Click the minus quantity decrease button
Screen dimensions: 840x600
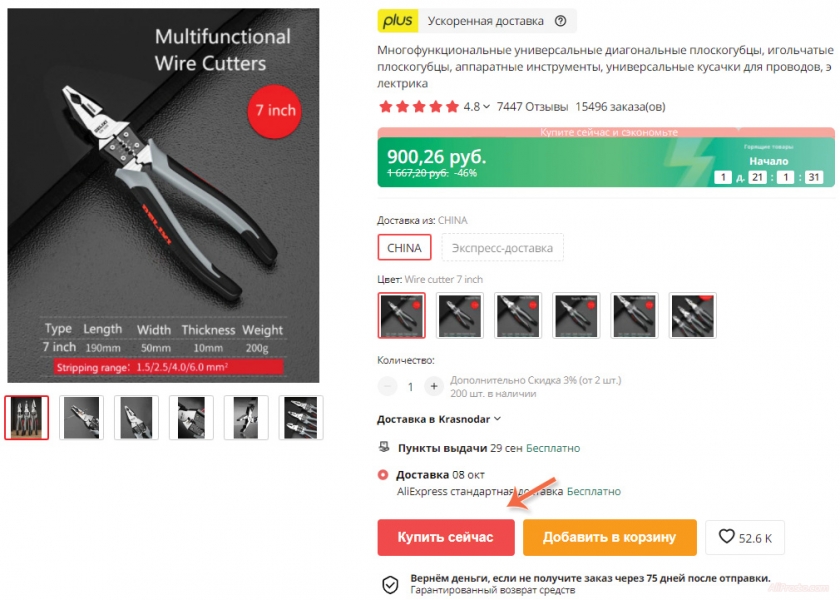pos(387,386)
